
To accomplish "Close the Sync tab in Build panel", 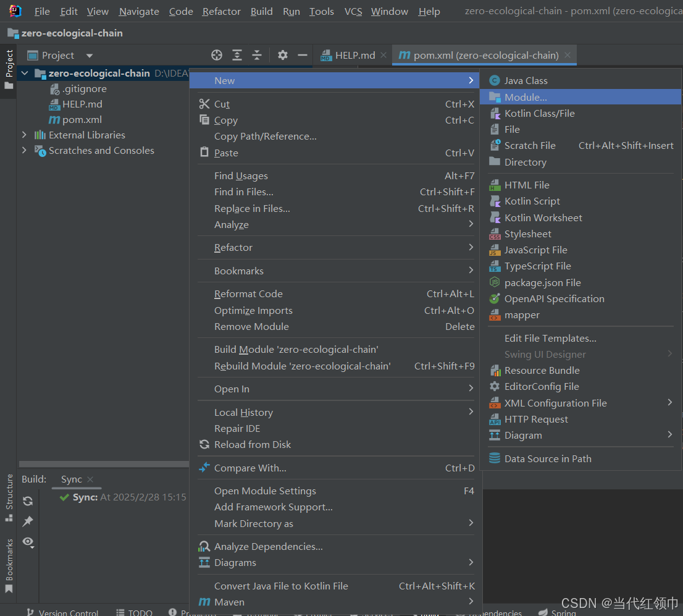I will 90,479.
